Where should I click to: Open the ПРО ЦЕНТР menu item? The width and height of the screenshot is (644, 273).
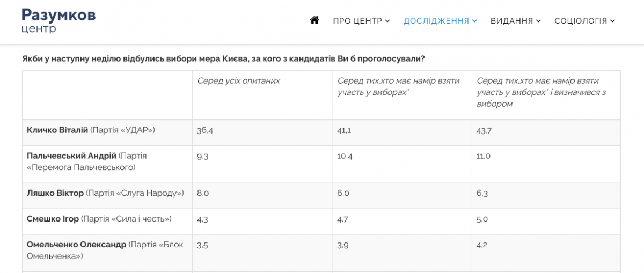pos(357,21)
